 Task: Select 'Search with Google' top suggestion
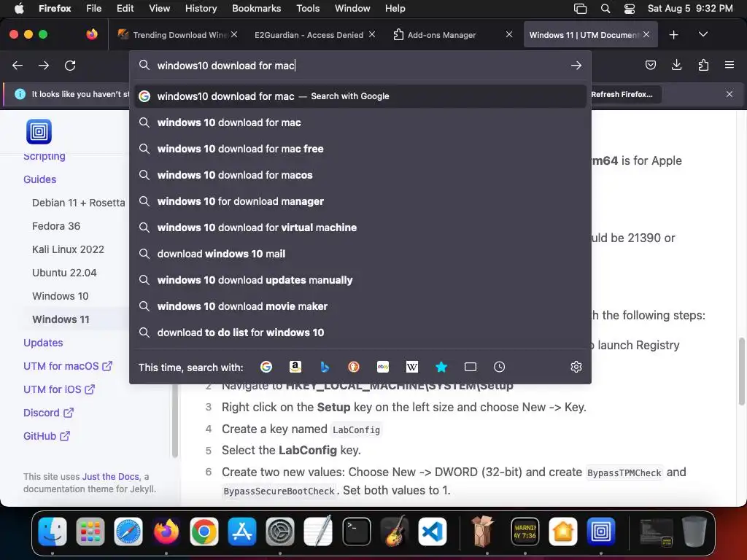(x=360, y=96)
